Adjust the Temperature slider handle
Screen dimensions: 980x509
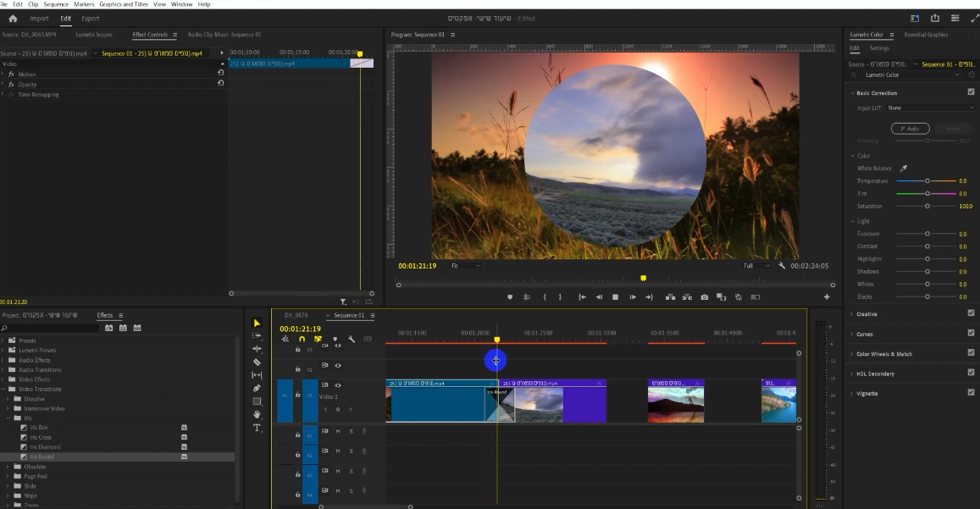927,181
